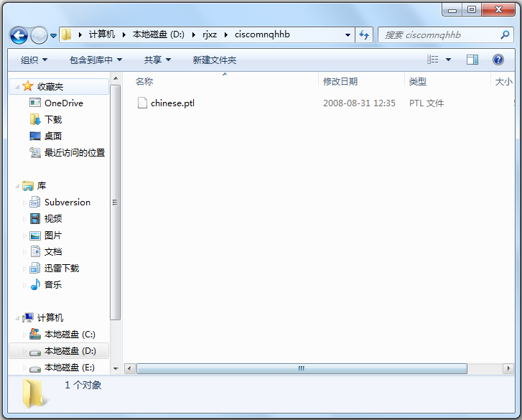Select 迅雷下载 library item
Viewport: 522px width, 420px height.
(62, 268)
